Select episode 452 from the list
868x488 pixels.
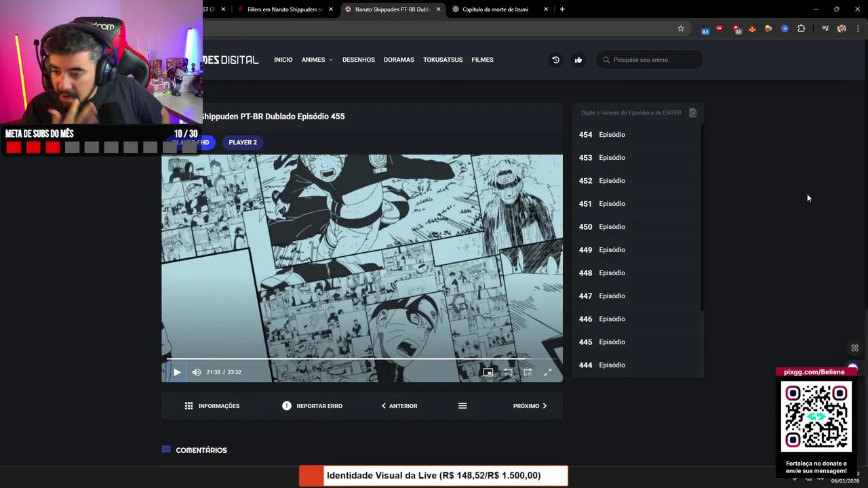(636, 181)
